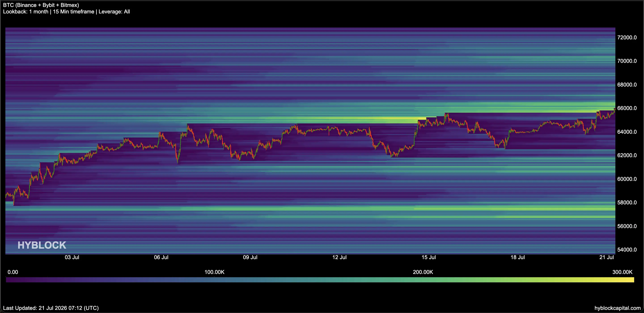Viewport: 644px width, 313px height.
Task: Click the 'Last Updated: 21 Jul 2026 07:12 (UTC)' text
Action: point(51,308)
